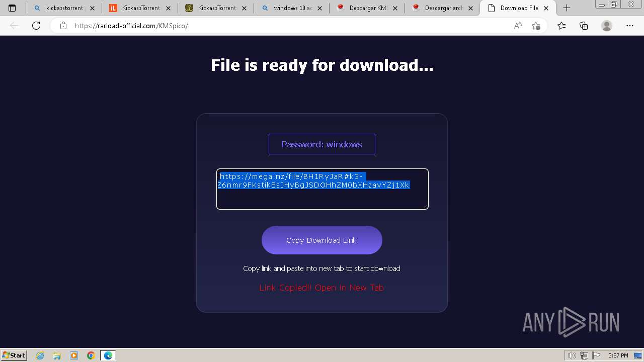Open the tab actions menu icon

[13, 8]
